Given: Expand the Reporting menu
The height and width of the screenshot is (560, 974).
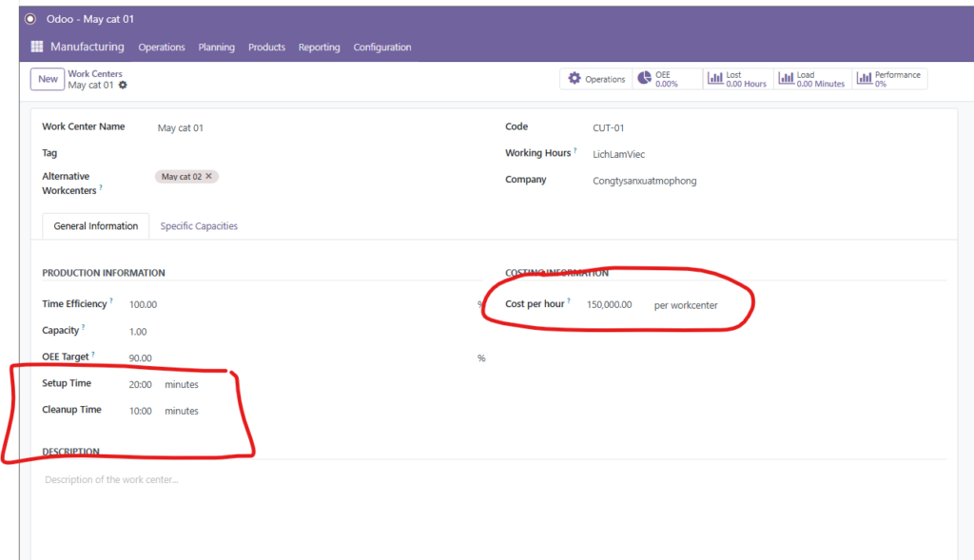Looking at the screenshot, I should [319, 48].
